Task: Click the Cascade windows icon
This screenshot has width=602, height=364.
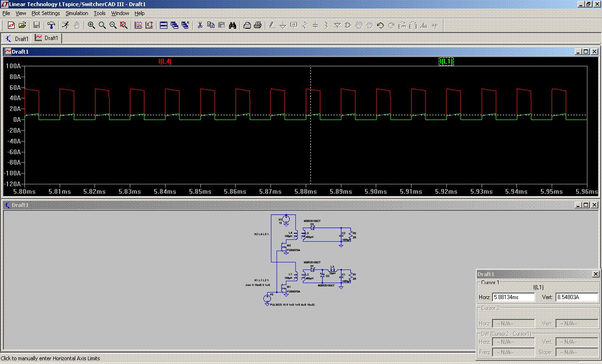Action: pos(174,25)
